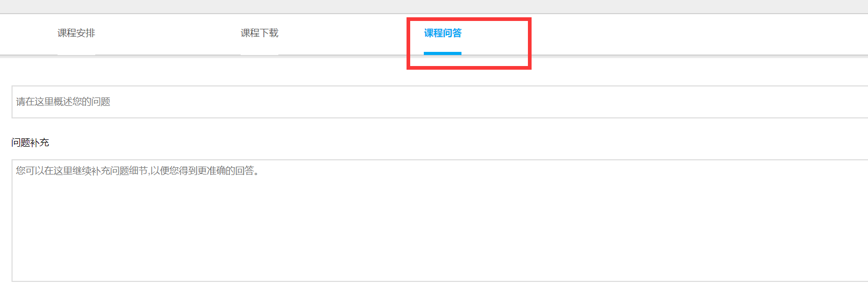
Task: Switch to the 课程安排 tab
Action: (x=76, y=33)
